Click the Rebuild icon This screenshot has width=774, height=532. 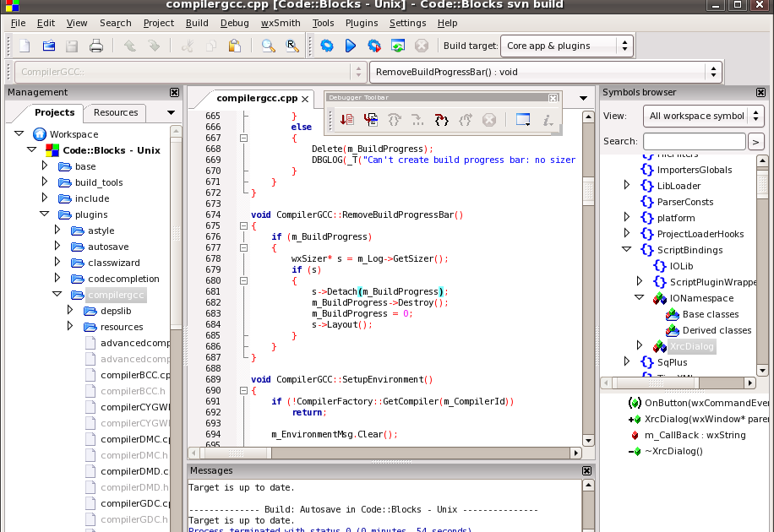pyautogui.click(x=398, y=46)
